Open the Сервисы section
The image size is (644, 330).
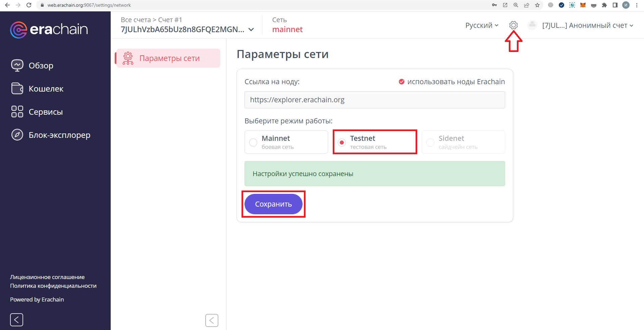pyautogui.click(x=45, y=112)
